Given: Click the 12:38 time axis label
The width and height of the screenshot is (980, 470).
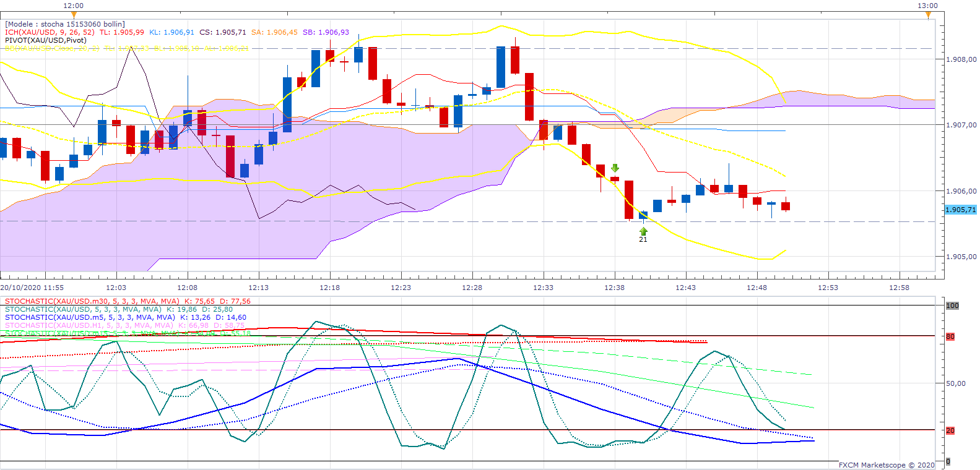Looking at the screenshot, I should pyautogui.click(x=614, y=288).
